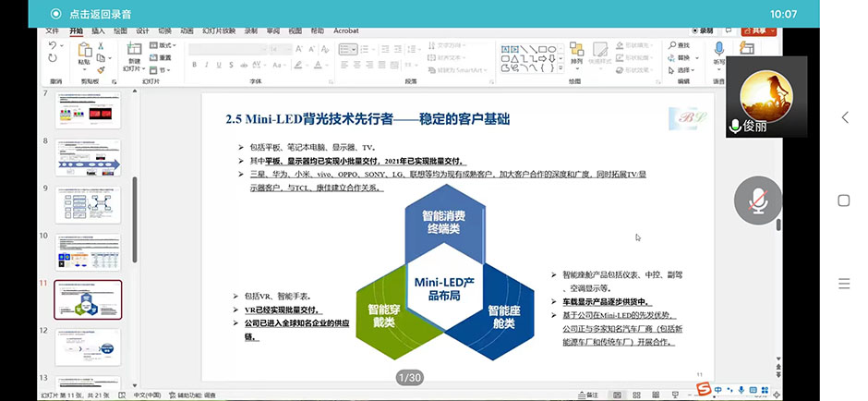The image size is (868, 401).
Task: Open the Share button dropdown arrow
Action: coord(772,31)
